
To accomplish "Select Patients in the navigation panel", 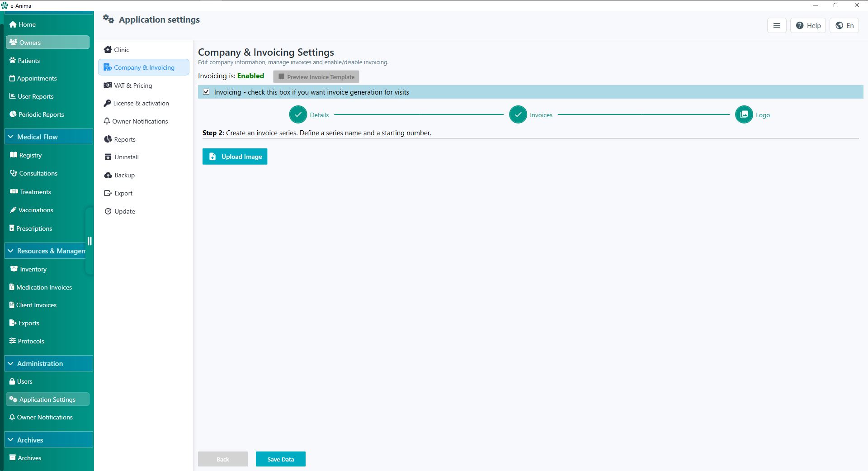I will point(29,60).
